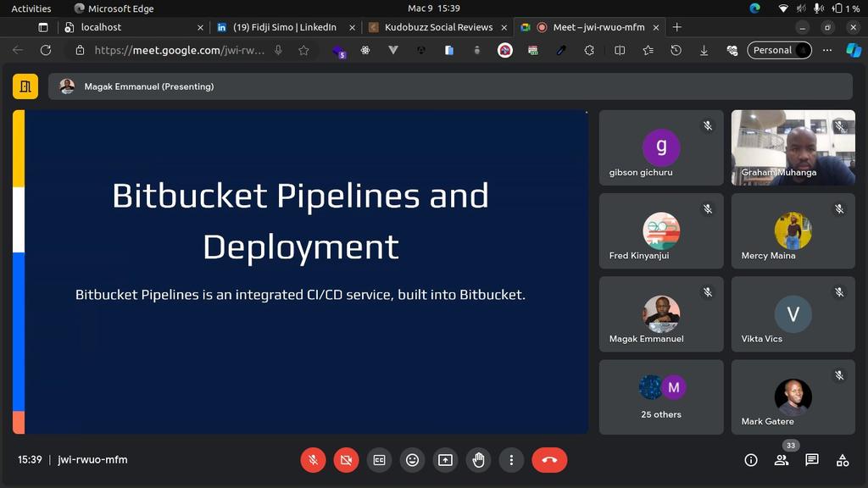
Task: Open chat with everyone icon
Action: [x=812, y=460]
